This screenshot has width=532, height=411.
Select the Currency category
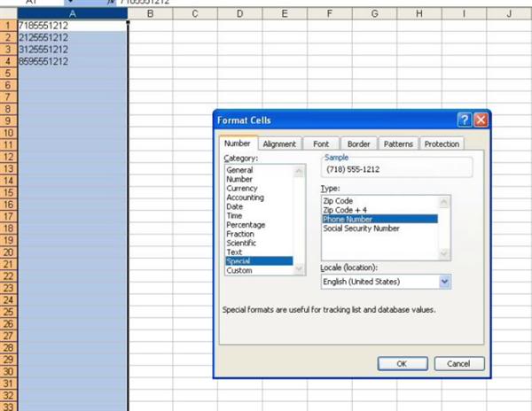[242, 189]
